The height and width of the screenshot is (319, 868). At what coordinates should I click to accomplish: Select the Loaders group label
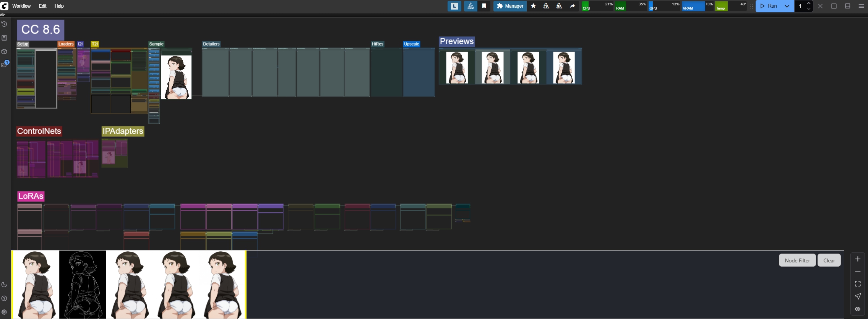(66, 44)
